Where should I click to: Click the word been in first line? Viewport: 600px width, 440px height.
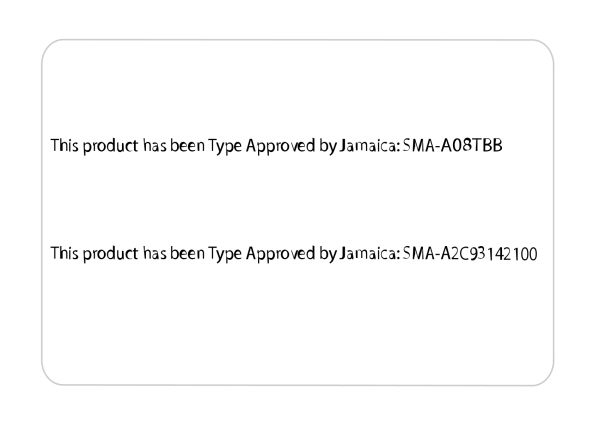point(187,145)
